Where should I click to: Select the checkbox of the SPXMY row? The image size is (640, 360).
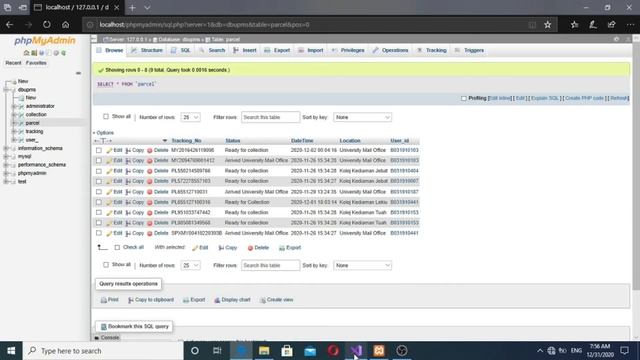99,233
